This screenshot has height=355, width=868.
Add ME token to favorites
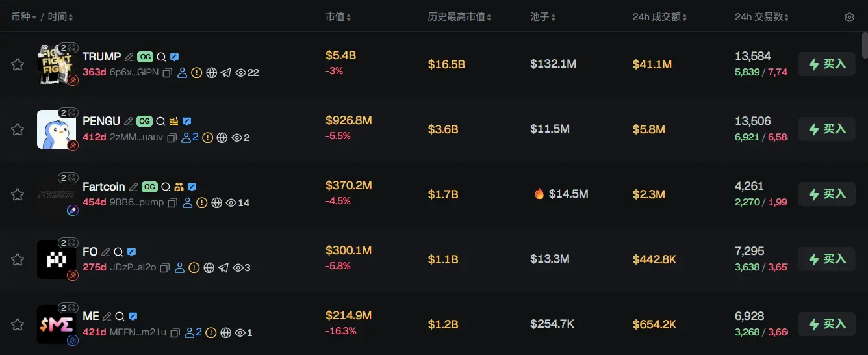click(x=18, y=324)
